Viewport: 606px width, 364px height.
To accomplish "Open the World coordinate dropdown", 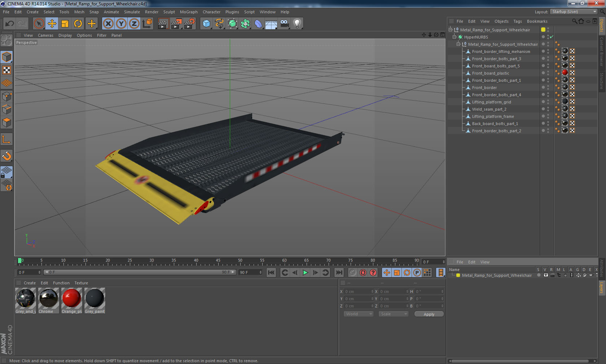I will [x=359, y=314].
